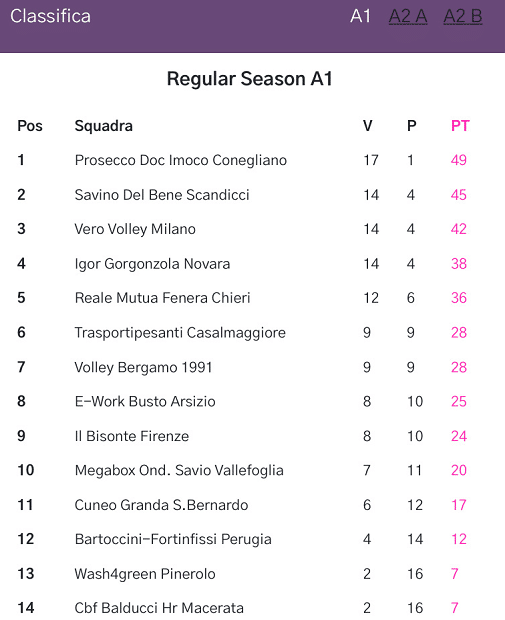Viewport: 505px width, 620px height.
Task: Open Cuneo Granda S.Bernardo team entry
Action: coord(161,505)
